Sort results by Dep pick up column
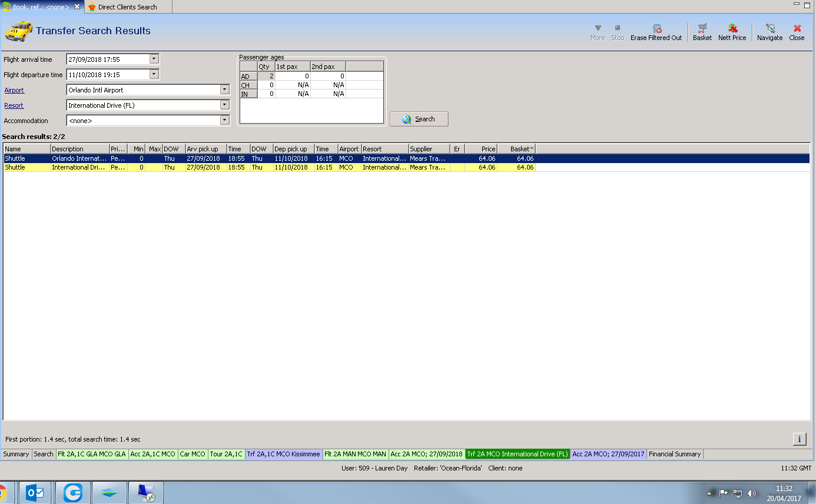816x504 pixels. (x=294, y=149)
